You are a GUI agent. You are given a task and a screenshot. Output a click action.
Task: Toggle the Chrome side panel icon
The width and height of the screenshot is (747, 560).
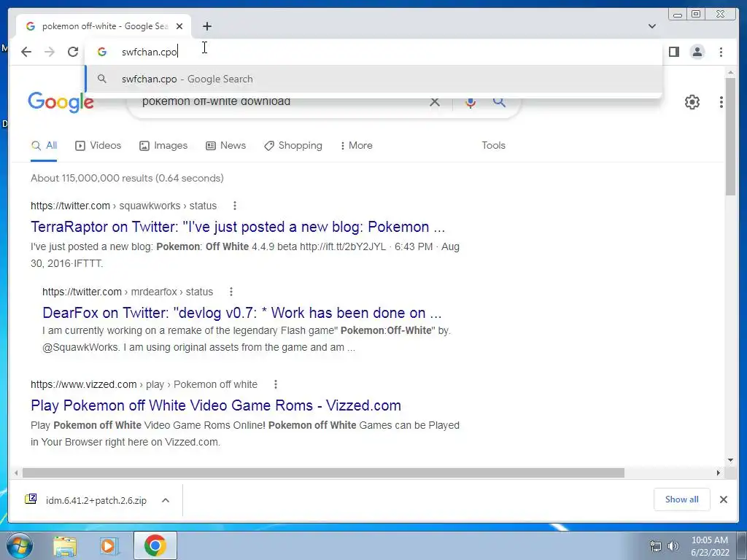(x=673, y=52)
